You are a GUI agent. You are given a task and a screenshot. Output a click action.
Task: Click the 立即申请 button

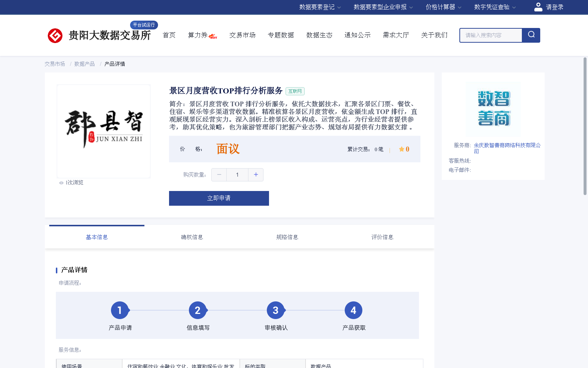[219, 198]
